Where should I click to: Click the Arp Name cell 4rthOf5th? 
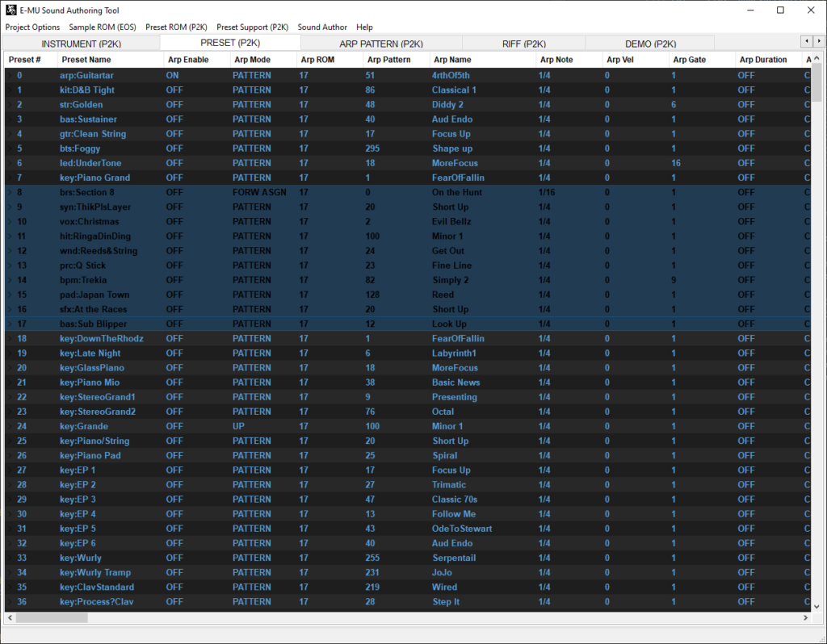tap(451, 75)
